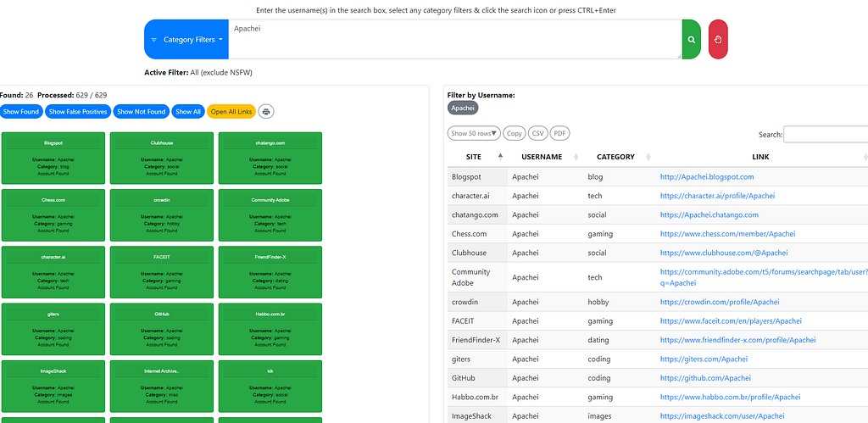Open the crowdin.com profile link
868x423 pixels.
tap(720, 303)
